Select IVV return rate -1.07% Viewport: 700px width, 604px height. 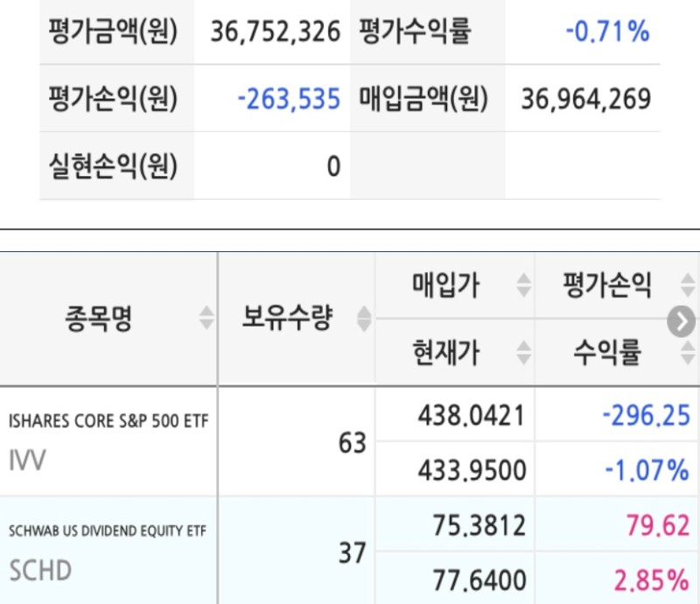[x=647, y=470]
